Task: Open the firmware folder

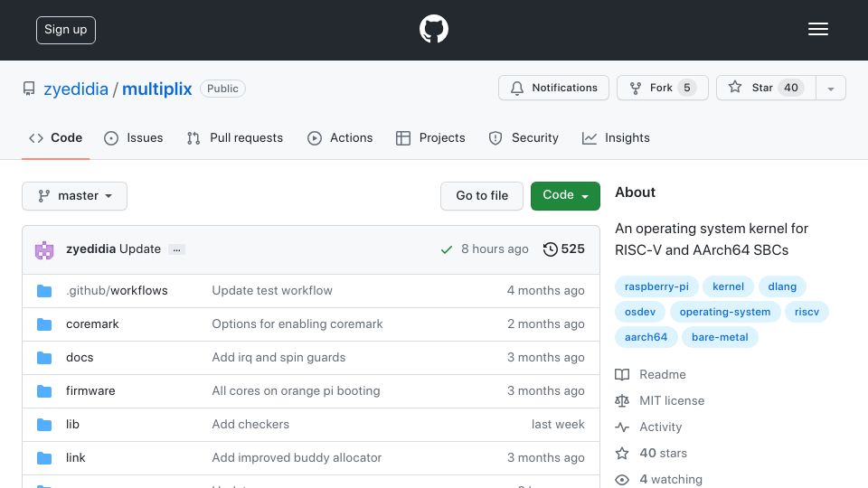Action: 90,390
